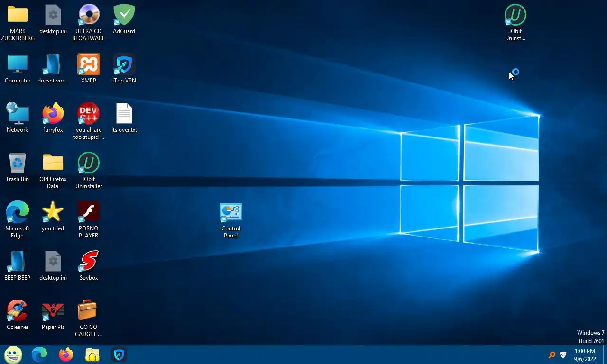The height and width of the screenshot is (364, 607).
Task: Select desktop.ini next to BEEP BEEP
Action: point(53,262)
